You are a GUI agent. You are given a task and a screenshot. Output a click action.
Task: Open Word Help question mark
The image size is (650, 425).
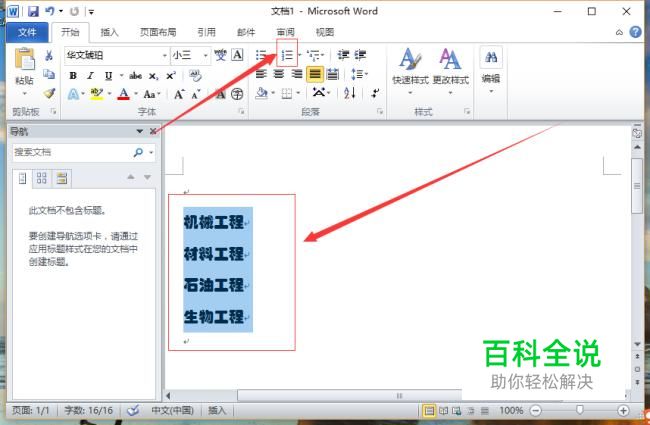(635, 32)
